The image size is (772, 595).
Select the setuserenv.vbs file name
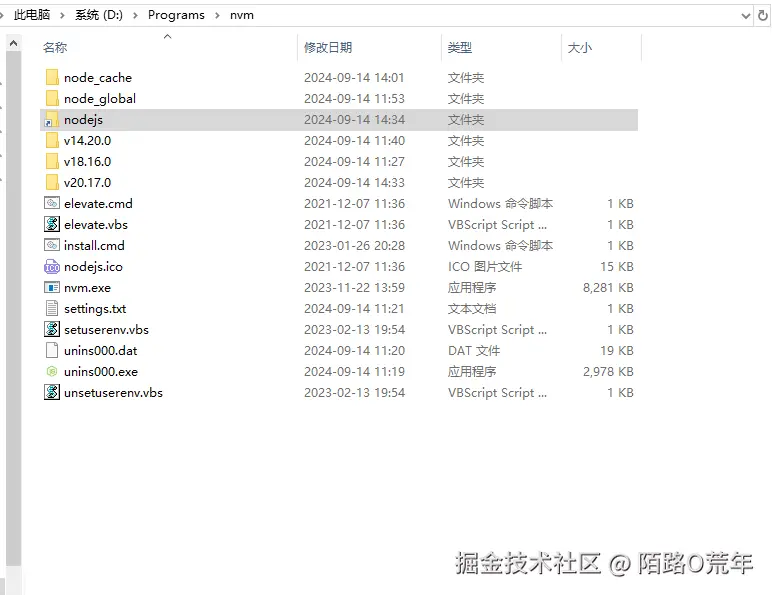point(106,330)
